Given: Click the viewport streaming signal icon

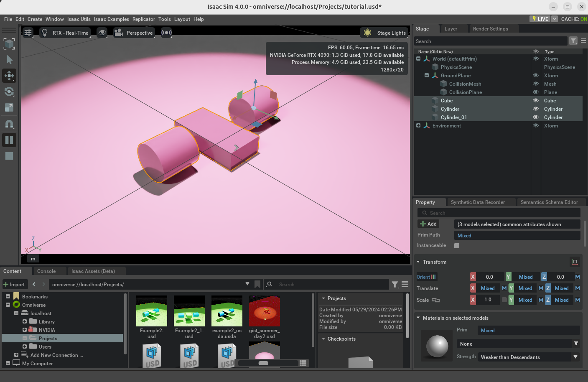Looking at the screenshot, I should point(166,33).
